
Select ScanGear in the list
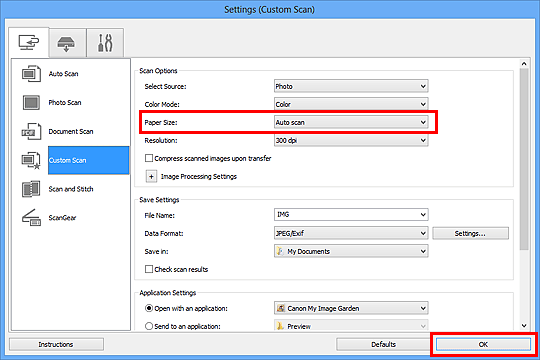[62, 218]
